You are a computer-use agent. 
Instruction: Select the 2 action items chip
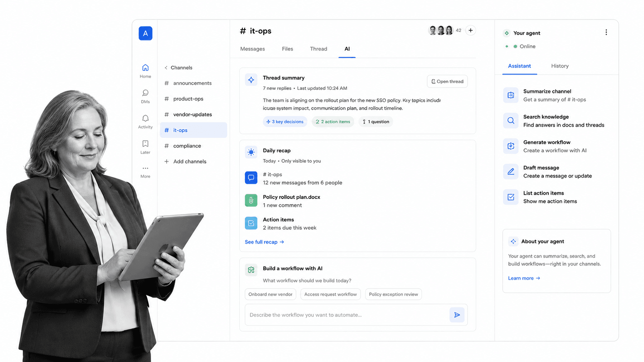pos(333,122)
